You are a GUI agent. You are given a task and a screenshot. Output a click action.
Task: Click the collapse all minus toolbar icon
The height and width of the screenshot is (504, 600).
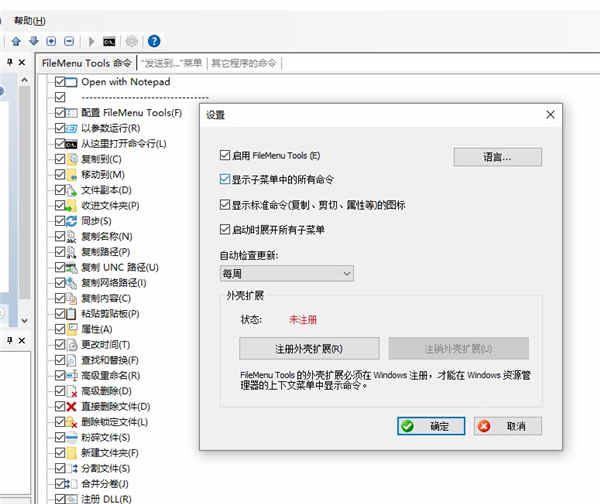(x=69, y=41)
